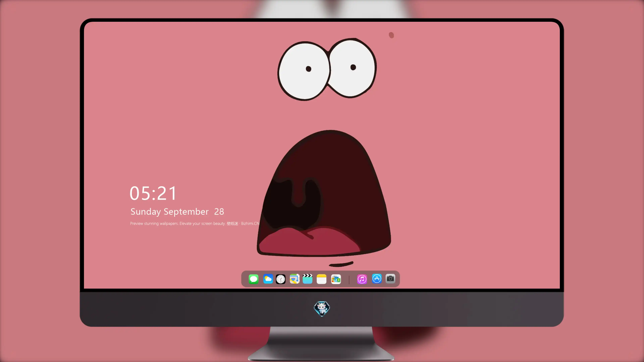Screen dimensions: 644x362
Task: Open the gray Camera app in dock
Action: click(x=390, y=279)
